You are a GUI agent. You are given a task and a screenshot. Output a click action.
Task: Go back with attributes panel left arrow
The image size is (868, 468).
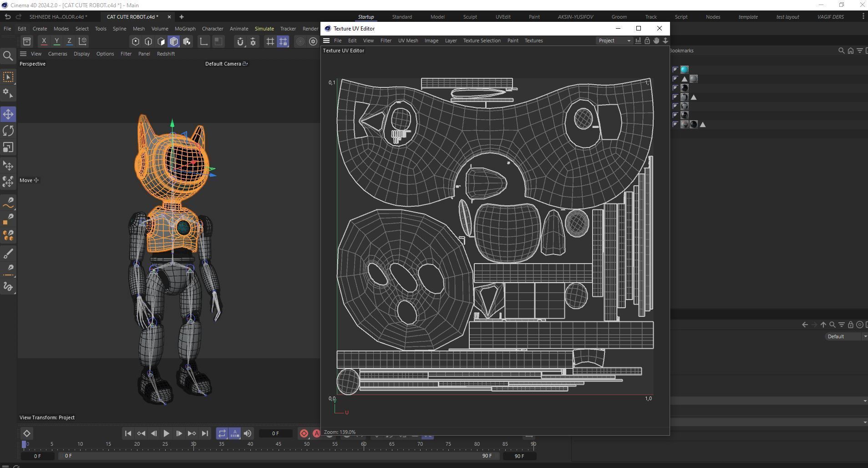coord(805,325)
